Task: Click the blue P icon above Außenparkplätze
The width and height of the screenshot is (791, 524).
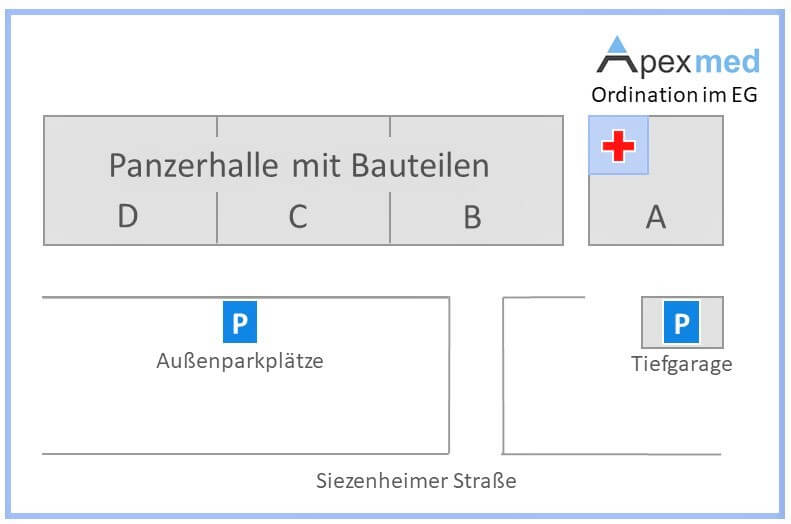Action: 240,323
